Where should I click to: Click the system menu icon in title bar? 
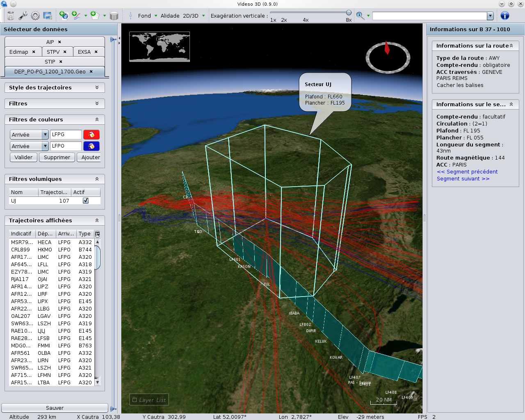tap(4, 4)
